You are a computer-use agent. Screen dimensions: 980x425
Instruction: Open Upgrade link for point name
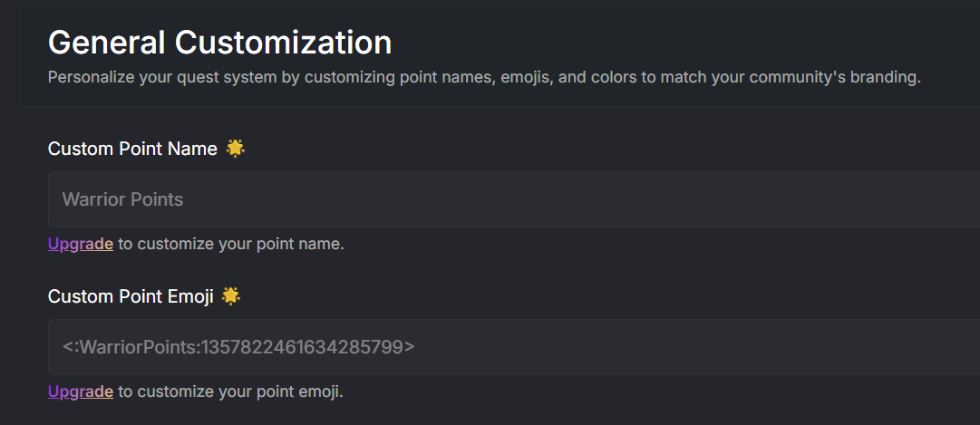click(81, 244)
